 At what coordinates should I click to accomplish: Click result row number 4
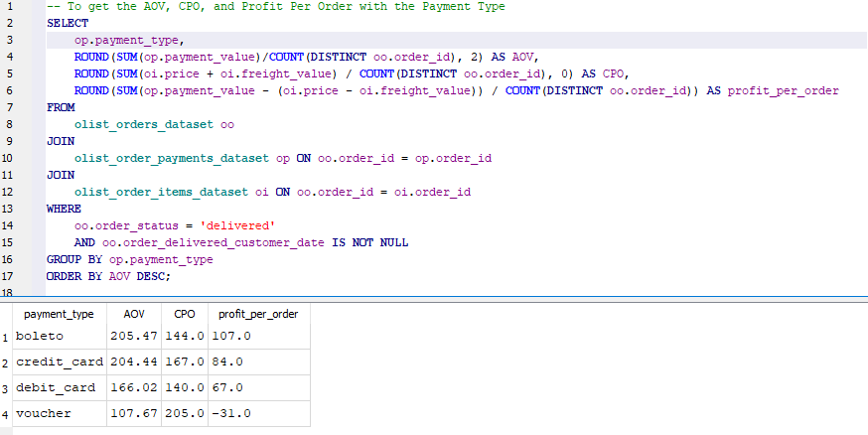(x=6, y=414)
